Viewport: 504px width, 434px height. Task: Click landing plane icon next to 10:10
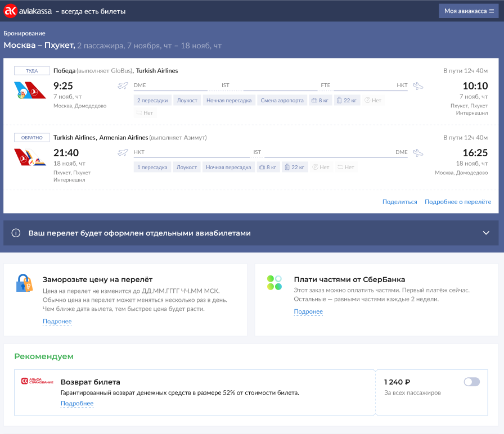click(418, 86)
